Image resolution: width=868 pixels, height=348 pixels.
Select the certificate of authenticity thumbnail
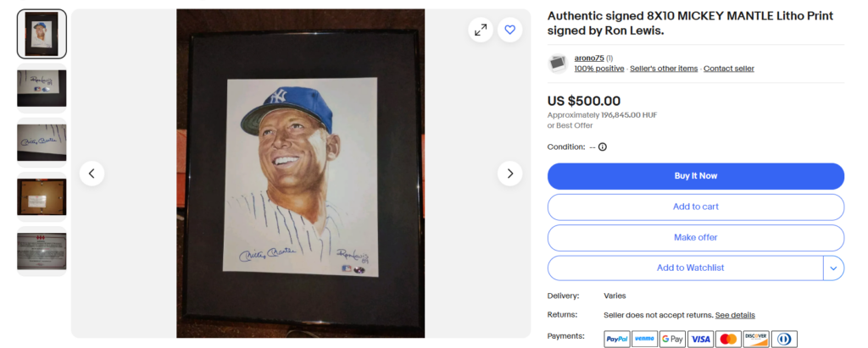click(42, 251)
